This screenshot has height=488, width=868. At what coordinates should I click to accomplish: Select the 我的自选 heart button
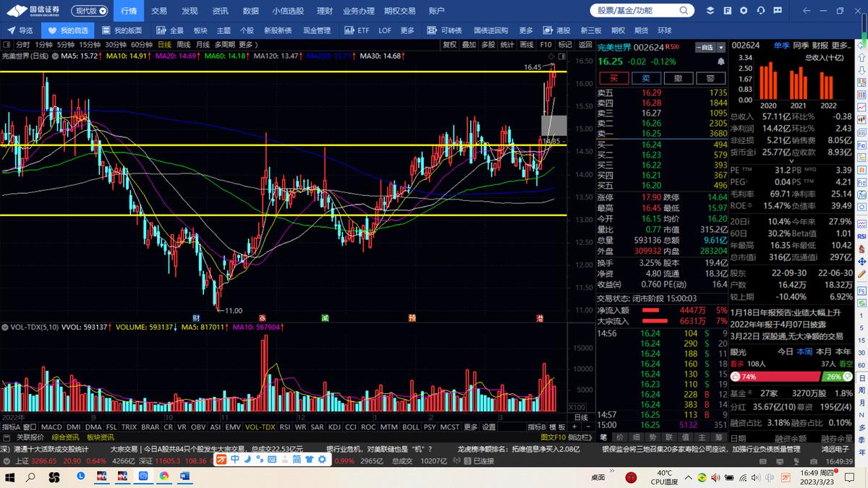pyautogui.click(x=67, y=30)
